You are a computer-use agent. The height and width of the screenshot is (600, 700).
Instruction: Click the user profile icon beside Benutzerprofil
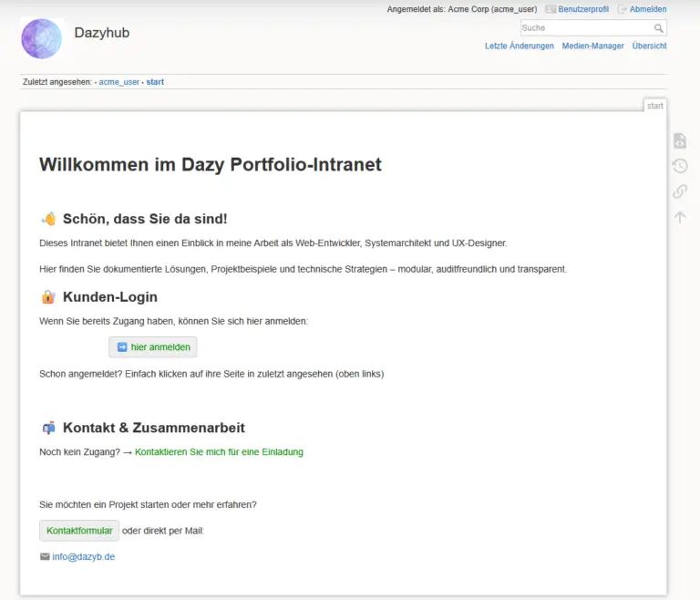pyautogui.click(x=551, y=9)
